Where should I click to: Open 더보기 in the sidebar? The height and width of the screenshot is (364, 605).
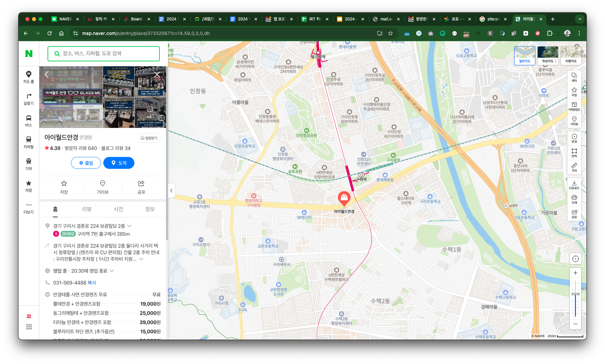(29, 208)
